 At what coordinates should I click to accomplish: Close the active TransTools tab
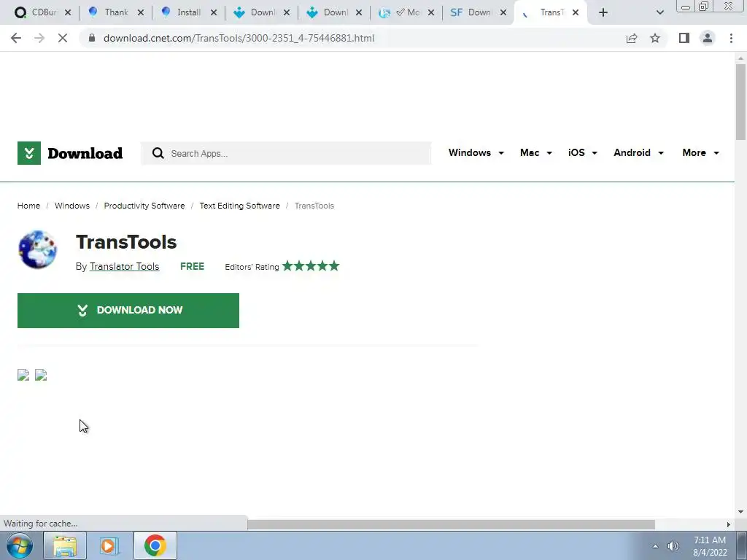(x=576, y=13)
